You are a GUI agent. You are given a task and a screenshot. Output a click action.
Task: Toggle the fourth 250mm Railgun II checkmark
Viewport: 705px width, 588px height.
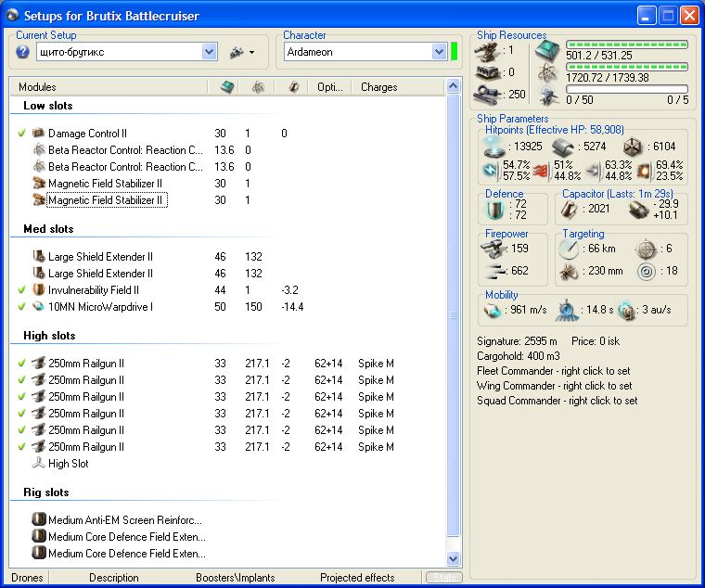pos(21,413)
